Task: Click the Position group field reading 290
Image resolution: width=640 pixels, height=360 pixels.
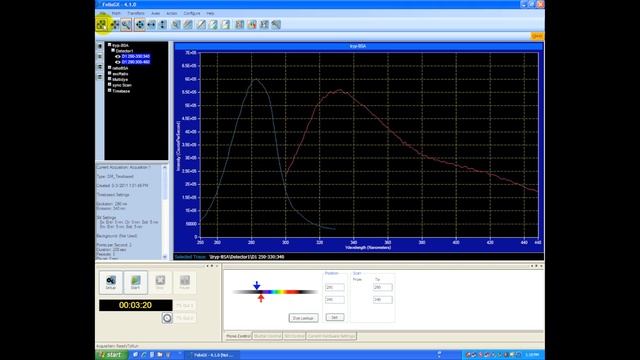Action: pyautogui.click(x=335, y=287)
